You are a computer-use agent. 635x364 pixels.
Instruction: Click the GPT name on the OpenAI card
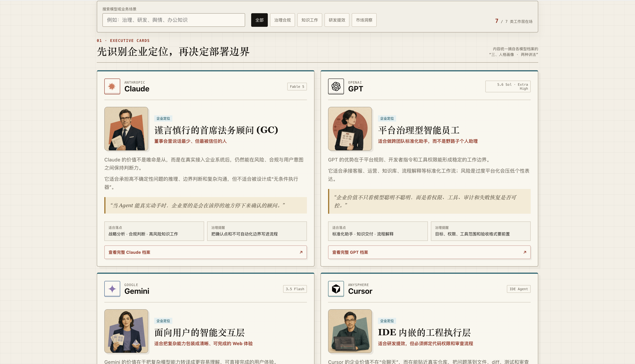355,89
